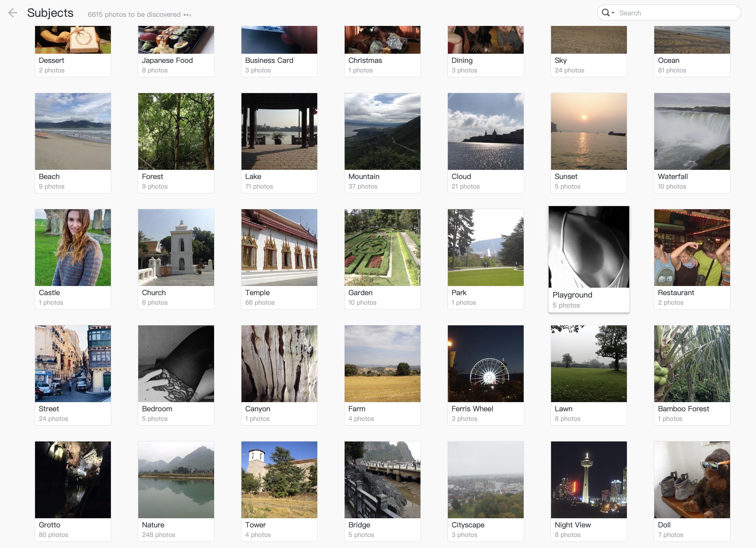756x548 pixels.
Task: Open the Doll subject album
Action: pyautogui.click(x=692, y=491)
